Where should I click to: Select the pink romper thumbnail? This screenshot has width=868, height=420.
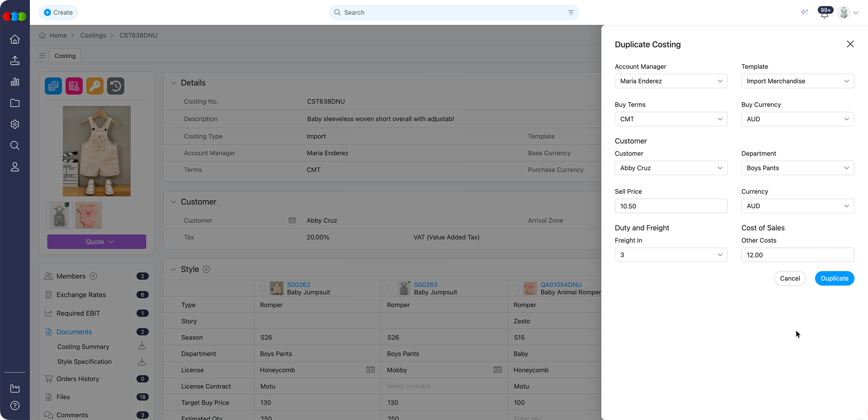click(x=88, y=215)
